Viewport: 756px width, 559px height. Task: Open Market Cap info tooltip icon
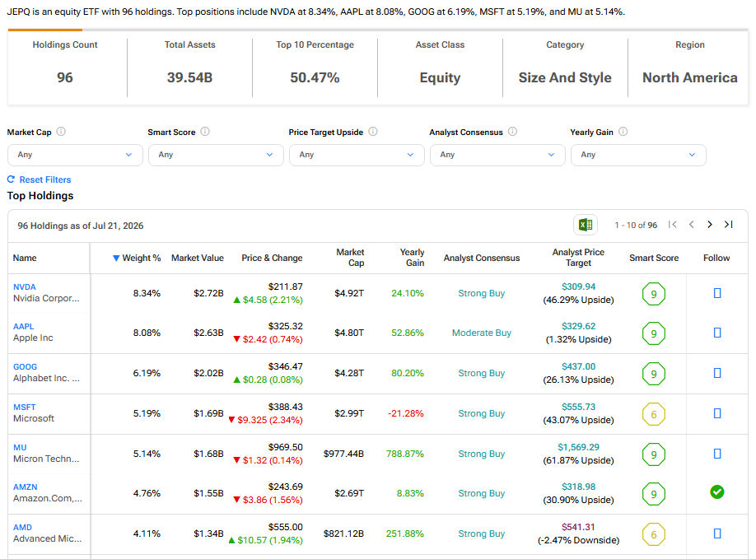tap(61, 132)
